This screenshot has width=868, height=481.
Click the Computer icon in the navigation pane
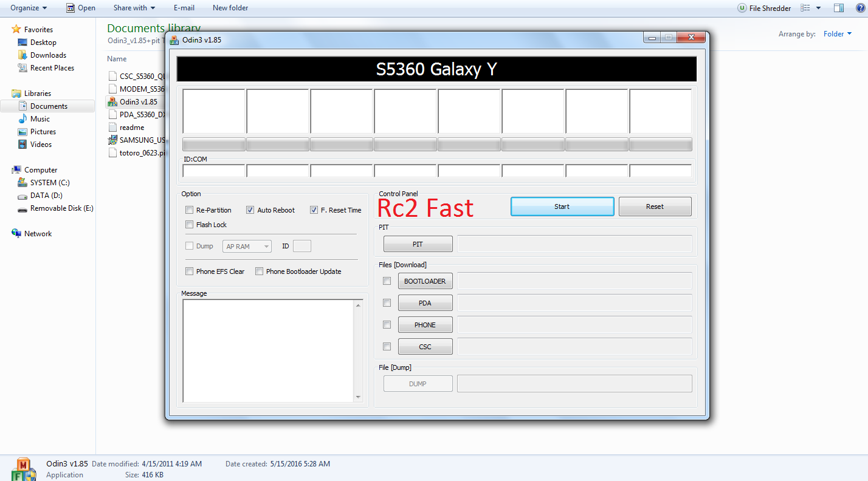tap(16, 170)
